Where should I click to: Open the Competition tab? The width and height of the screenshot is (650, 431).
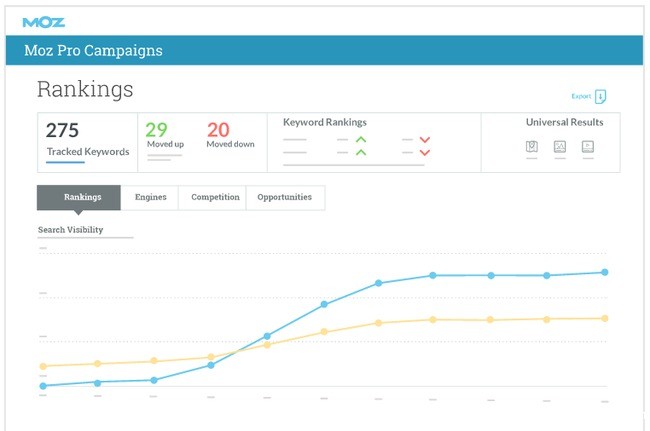click(215, 198)
